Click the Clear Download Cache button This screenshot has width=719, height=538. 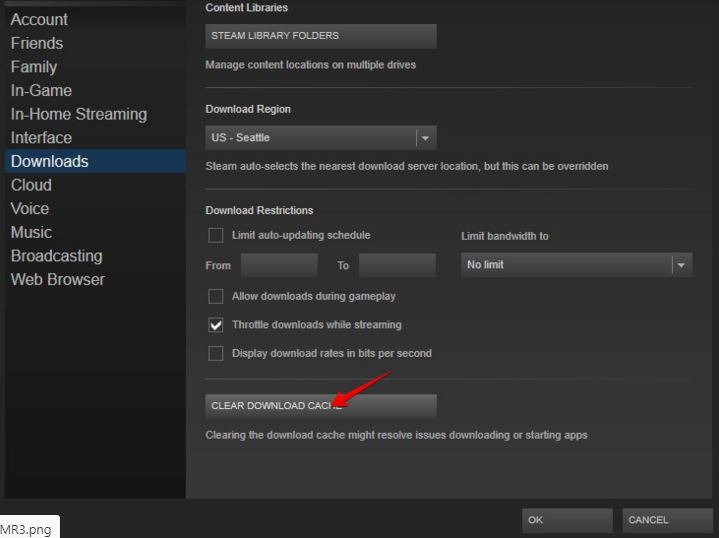pyautogui.click(x=321, y=406)
